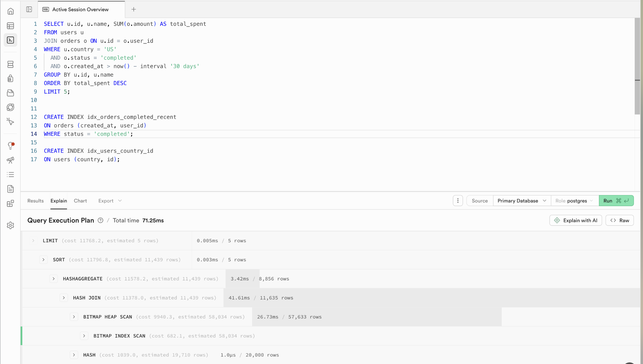Open the Role postgres selector
Viewport: 643px width, 364px height.
tap(574, 200)
